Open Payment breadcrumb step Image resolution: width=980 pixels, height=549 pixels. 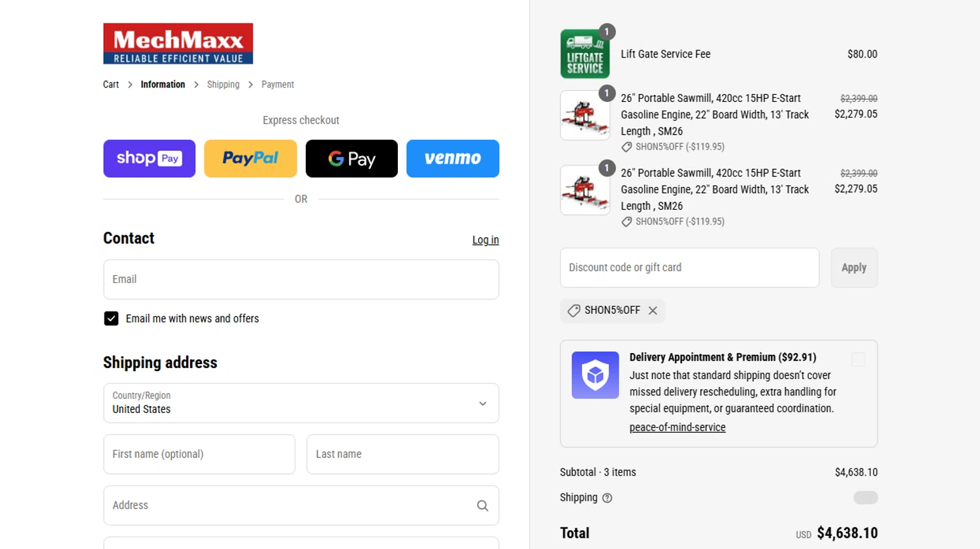tap(278, 84)
